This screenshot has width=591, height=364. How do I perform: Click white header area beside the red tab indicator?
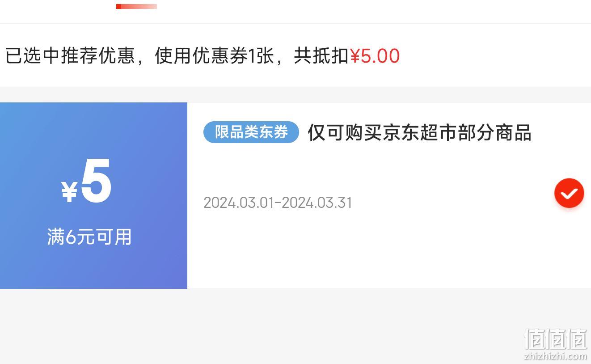358,11
